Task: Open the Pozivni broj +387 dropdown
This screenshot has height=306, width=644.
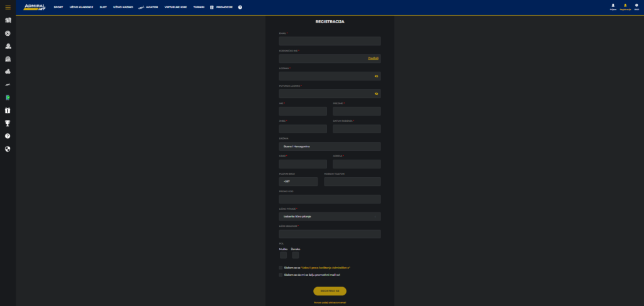Action: (x=298, y=182)
